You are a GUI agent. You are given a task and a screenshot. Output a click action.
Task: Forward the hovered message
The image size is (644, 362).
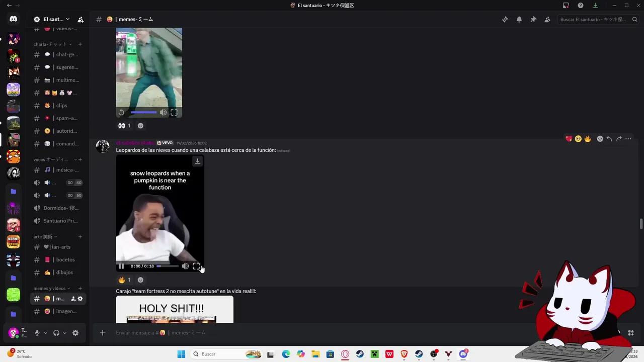pos(619,139)
